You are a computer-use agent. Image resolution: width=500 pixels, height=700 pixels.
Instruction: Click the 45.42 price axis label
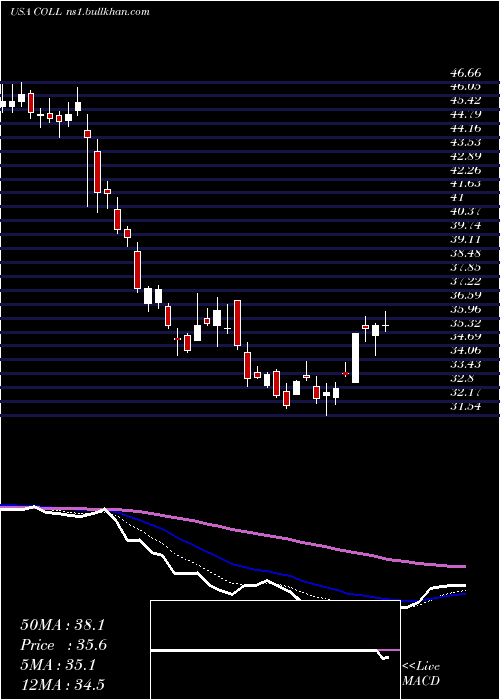click(464, 100)
